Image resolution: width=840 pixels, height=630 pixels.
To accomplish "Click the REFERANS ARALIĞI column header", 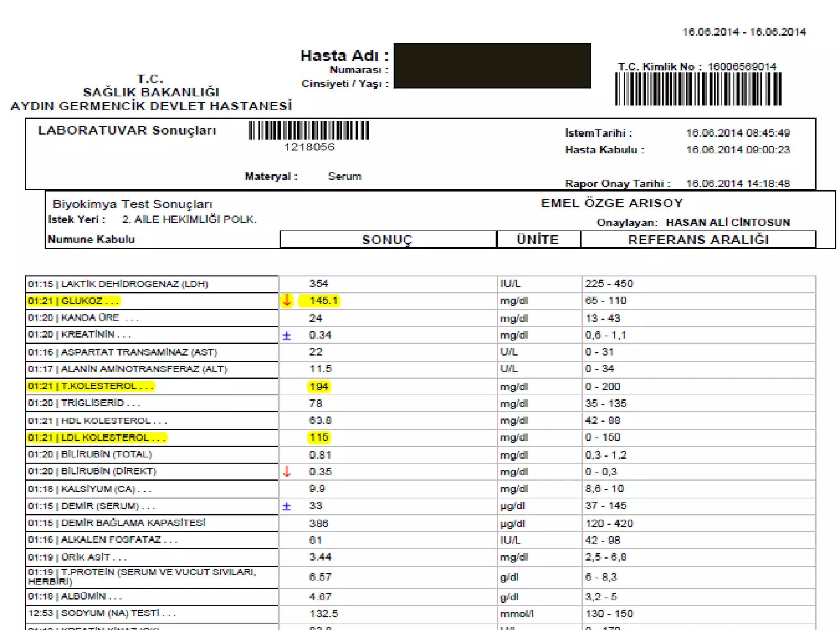I will [698, 240].
